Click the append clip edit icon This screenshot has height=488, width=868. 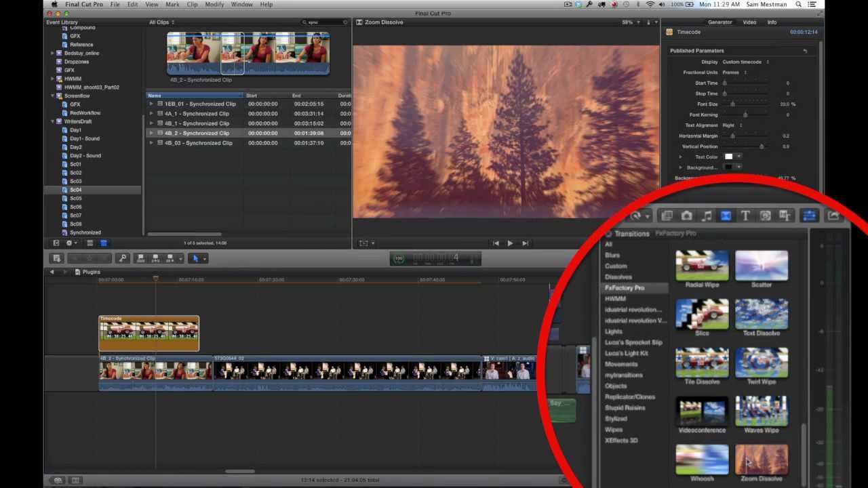tap(171, 258)
